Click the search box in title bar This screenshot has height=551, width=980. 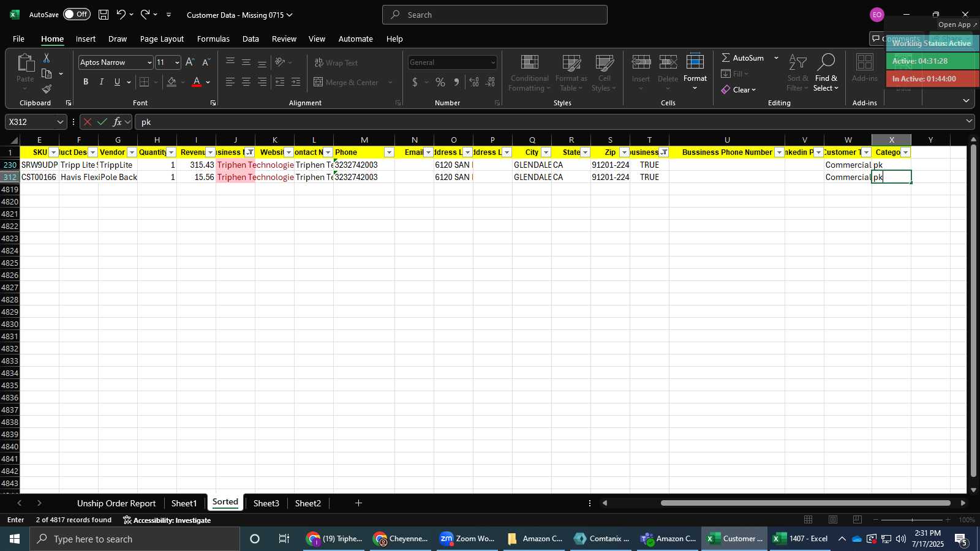[x=495, y=15]
